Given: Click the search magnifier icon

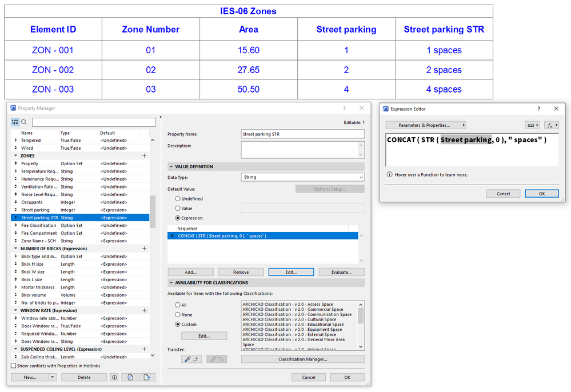Looking at the screenshot, I should pyautogui.click(x=24, y=122).
